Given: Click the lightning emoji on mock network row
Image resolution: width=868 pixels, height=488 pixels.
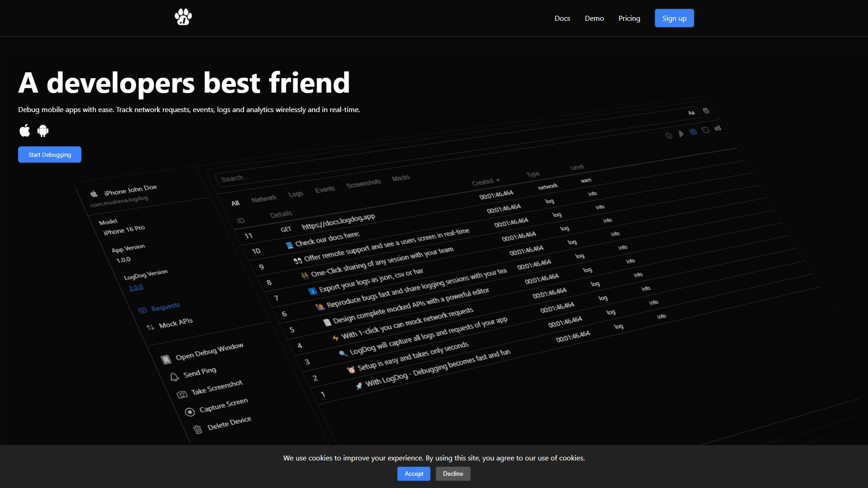Looking at the screenshot, I should click(335, 338).
